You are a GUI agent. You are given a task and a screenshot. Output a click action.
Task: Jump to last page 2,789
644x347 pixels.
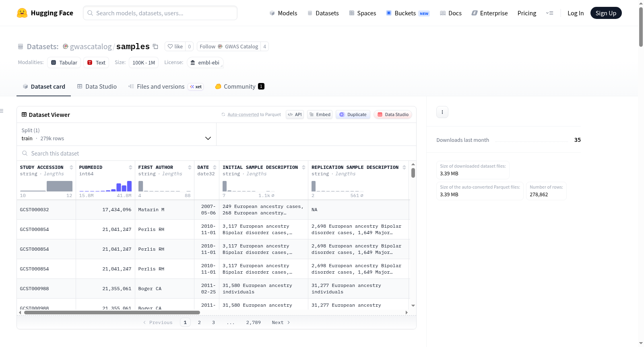pos(254,322)
